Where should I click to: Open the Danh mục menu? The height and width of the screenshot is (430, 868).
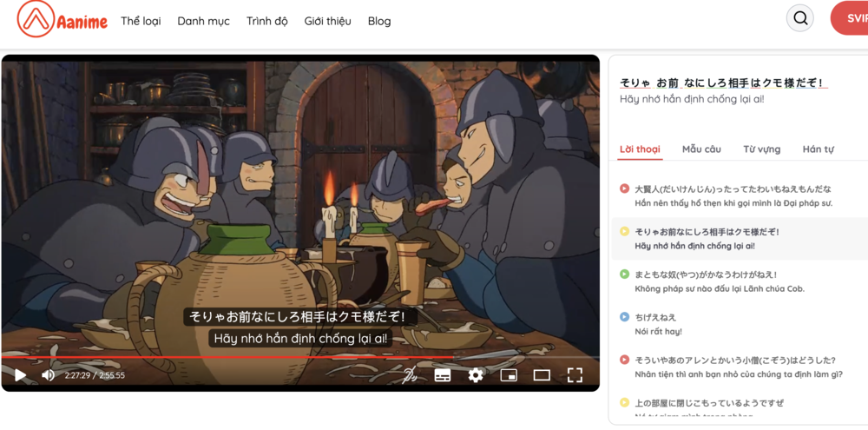click(203, 21)
